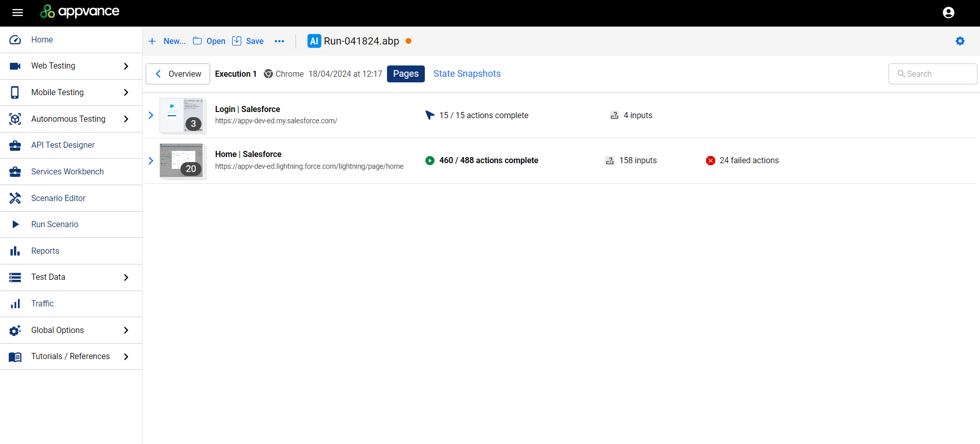Click the save icon next to Save
Viewport: 980px width, 444px height.
(x=237, y=41)
